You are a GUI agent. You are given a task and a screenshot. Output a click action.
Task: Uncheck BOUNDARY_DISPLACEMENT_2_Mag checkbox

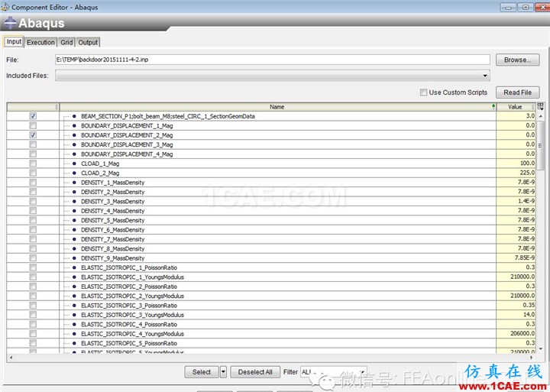coord(33,134)
